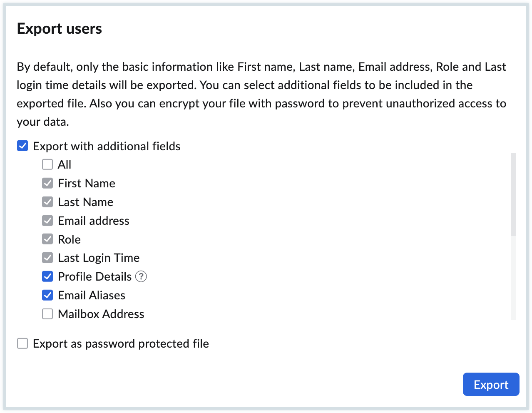532x413 pixels.
Task: Click the Export users dialog heading
Action: pos(60,29)
